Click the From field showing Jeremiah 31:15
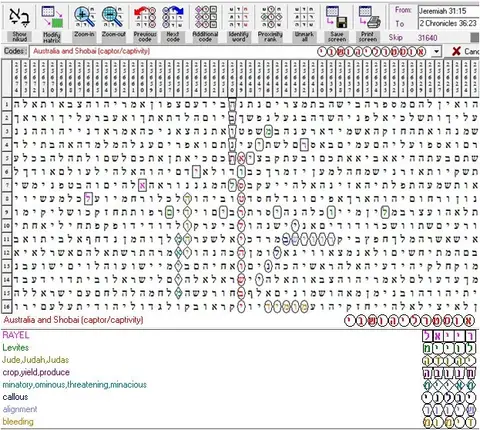 point(449,11)
